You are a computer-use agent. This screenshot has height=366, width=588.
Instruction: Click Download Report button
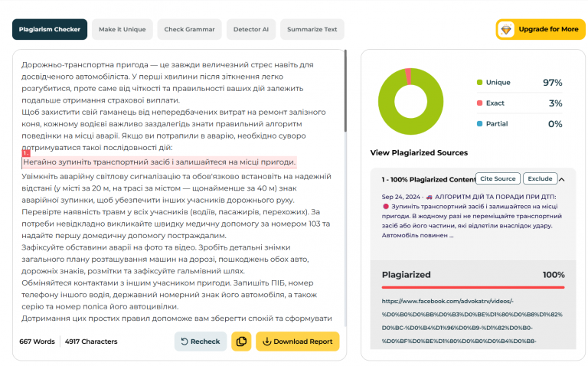point(297,341)
